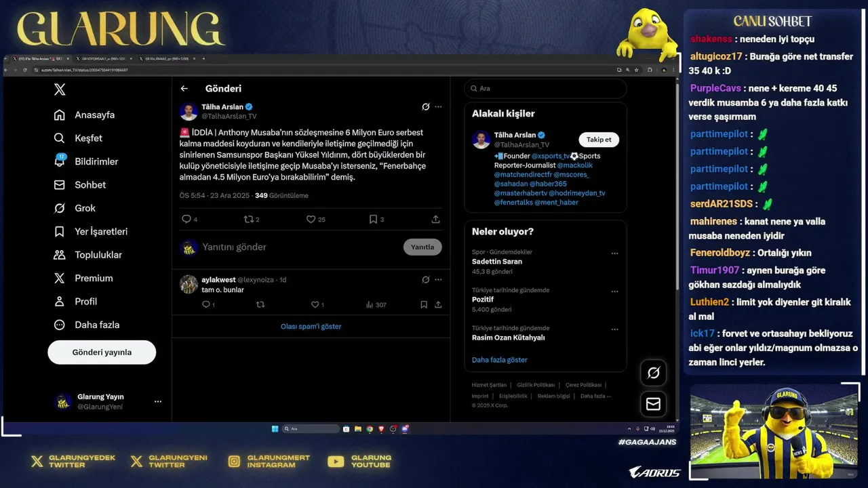Open Rasim Ozan Kütahyalı trending topic
Screen dimensions: 868x488
click(509, 338)
